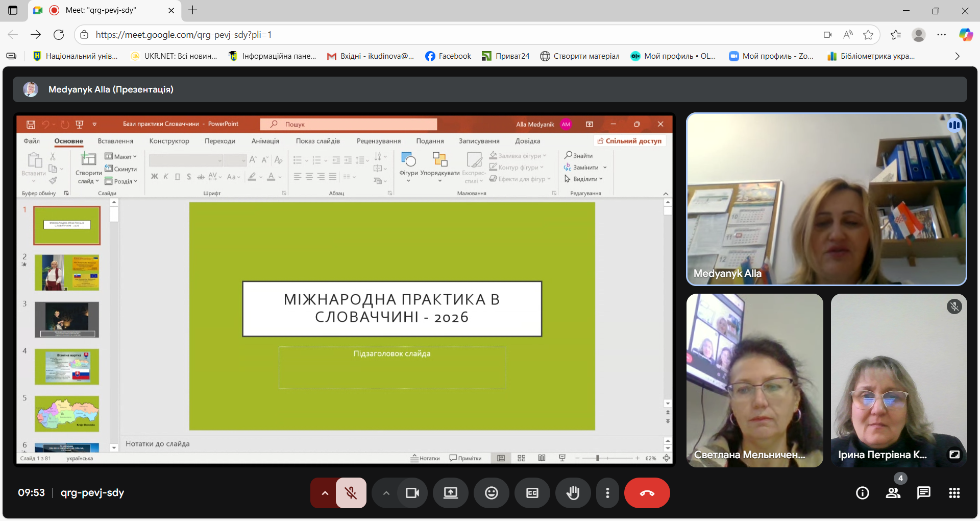Show the people participants list

[x=893, y=493]
